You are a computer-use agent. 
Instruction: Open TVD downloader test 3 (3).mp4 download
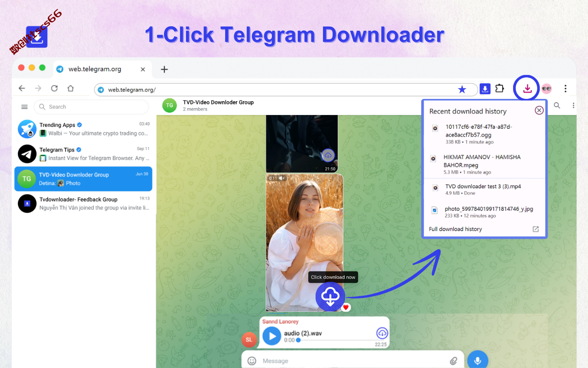coord(485,189)
